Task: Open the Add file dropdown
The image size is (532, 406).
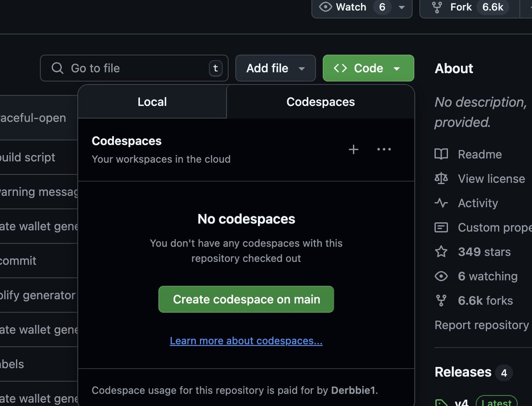Action: pyautogui.click(x=275, y=68)
